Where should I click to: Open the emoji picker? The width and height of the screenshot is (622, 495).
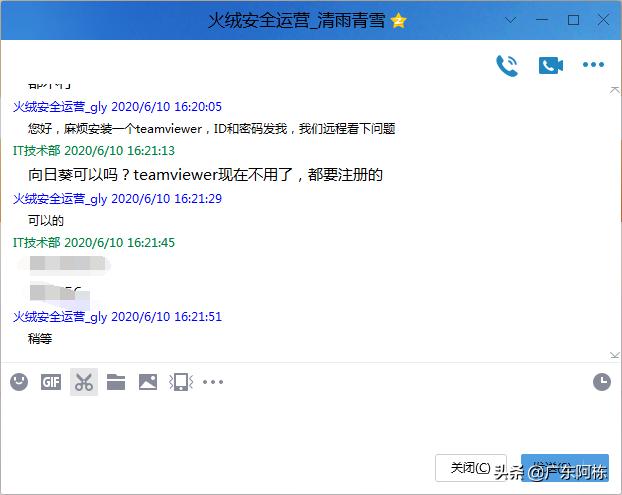(x=19, y=382)
